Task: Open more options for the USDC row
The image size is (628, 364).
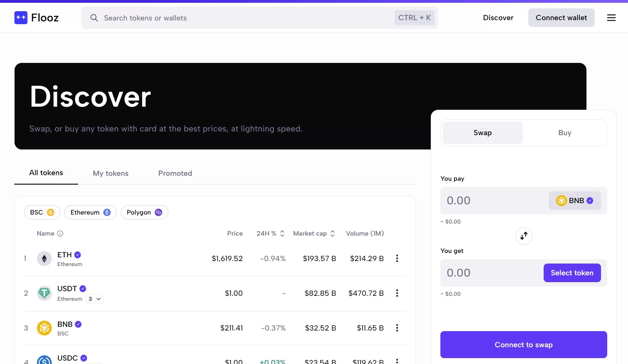Action: 397,361
